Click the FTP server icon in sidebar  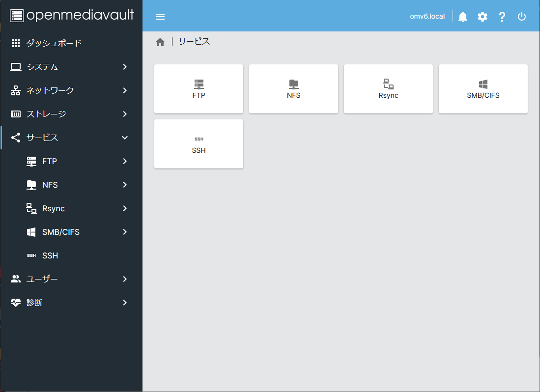tap(31, 161)
